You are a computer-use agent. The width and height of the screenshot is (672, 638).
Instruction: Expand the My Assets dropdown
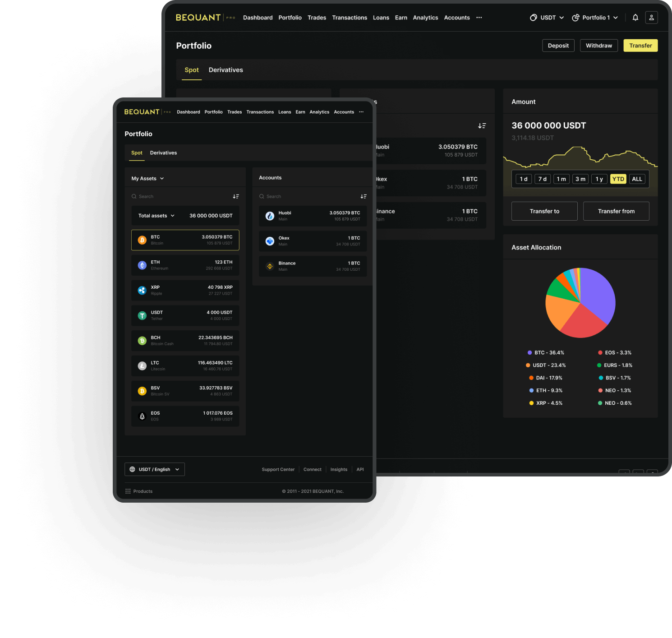point(147,179)
